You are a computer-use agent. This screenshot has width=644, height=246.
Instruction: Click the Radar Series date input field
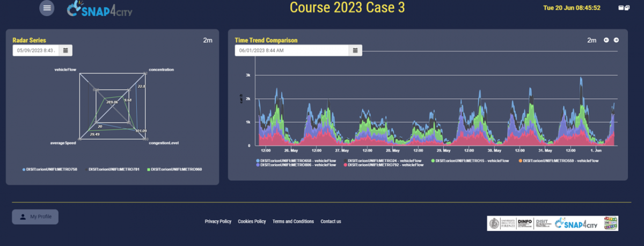point(35,50)
